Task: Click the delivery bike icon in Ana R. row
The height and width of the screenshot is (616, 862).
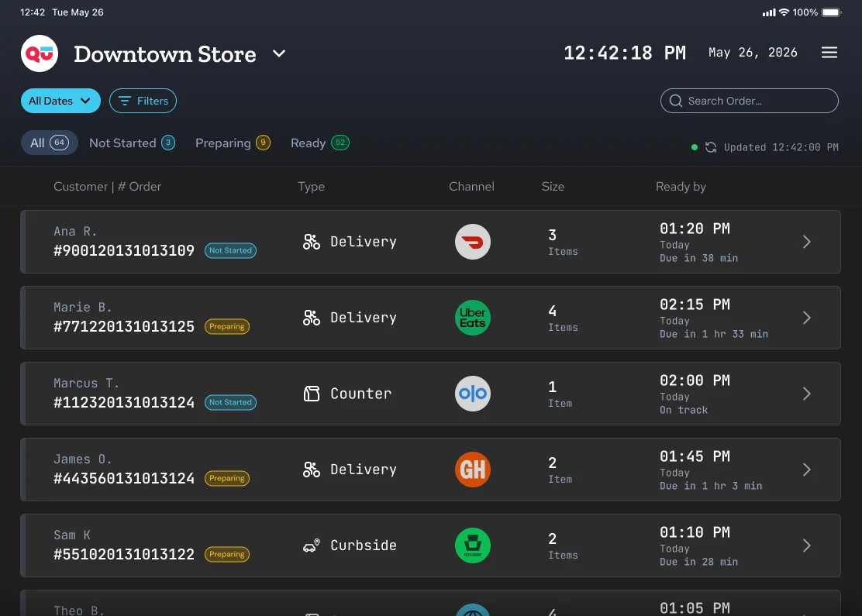Action: 312,242
